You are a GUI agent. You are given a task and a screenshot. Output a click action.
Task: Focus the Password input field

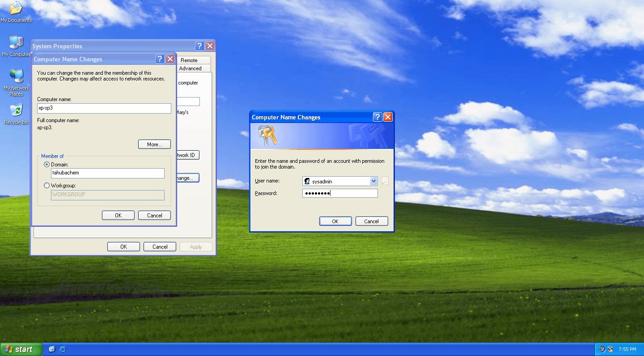click(x=340, y=193)
